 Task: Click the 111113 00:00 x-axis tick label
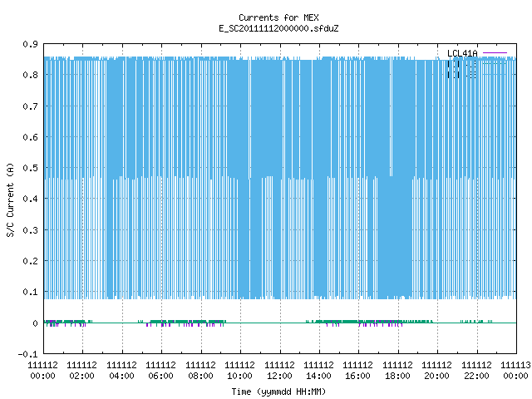point(515,371)
